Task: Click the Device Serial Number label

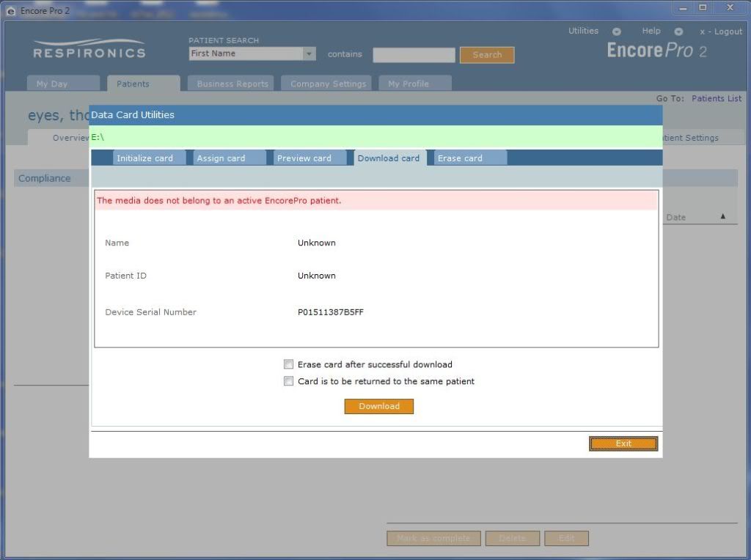Action: tap(150, 312)
